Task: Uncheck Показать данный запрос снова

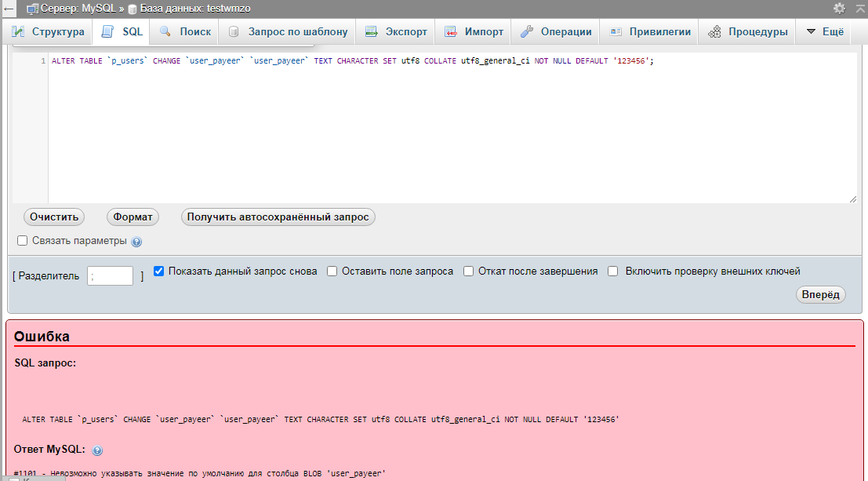Action: pos(159,271)
